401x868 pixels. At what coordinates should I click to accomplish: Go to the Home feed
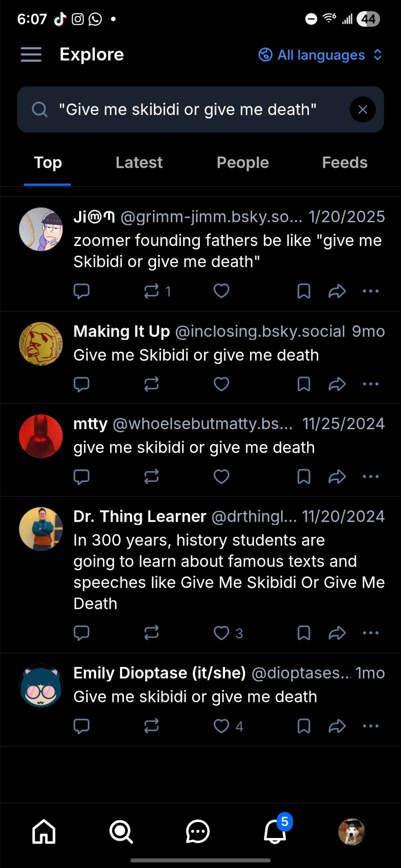click(44, 832)
